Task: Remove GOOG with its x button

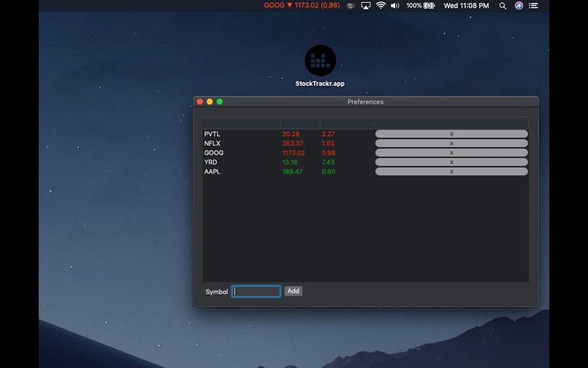Action: click(x=451, y=153)
